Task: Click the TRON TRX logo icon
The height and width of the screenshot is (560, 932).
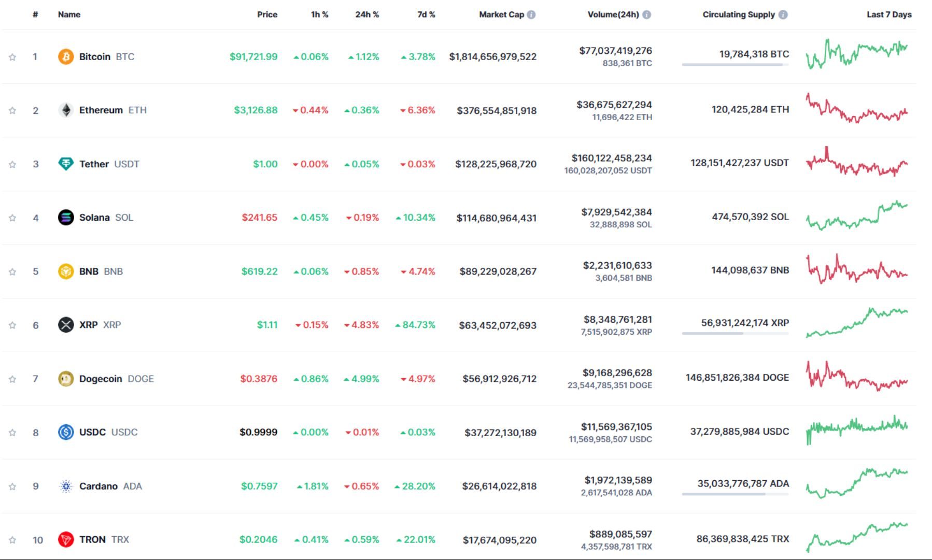Action: click(x=65, y=539)
